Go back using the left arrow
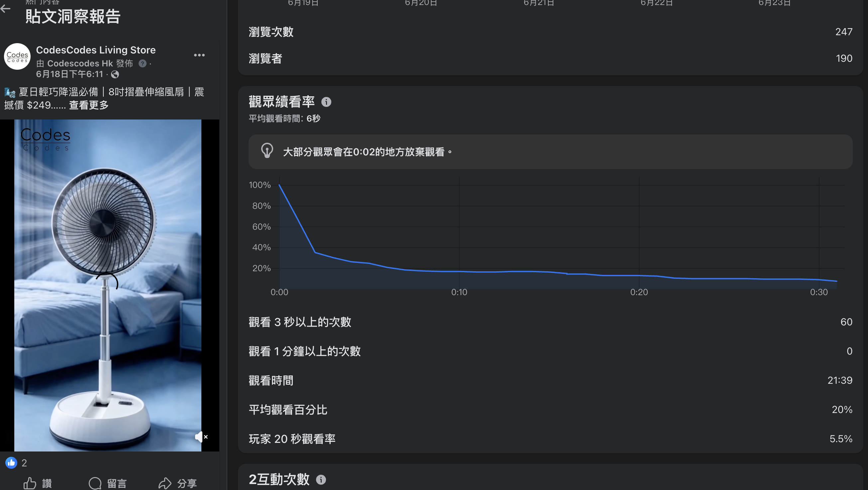The image size is (868, 490). click(5, 9)
